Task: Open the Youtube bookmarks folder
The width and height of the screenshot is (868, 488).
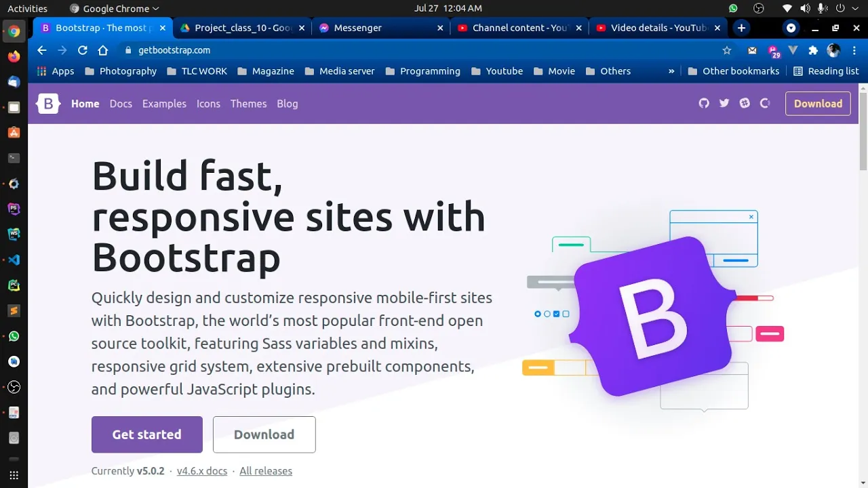Action: [x=497, y=71]
